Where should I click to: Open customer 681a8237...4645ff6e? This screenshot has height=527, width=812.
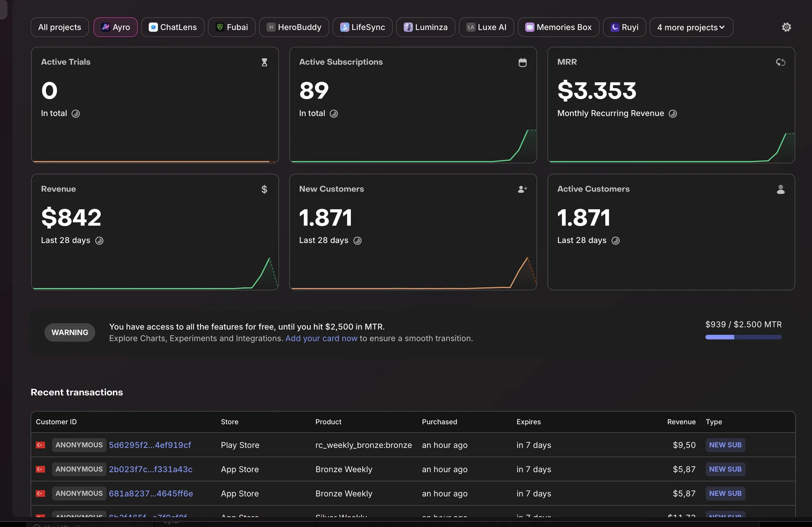[x=151, y=494]
